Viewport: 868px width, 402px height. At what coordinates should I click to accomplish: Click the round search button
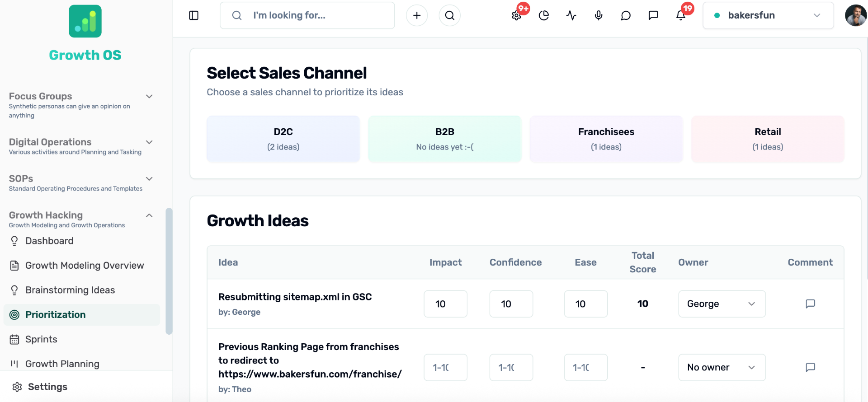[x=450, y=15]
